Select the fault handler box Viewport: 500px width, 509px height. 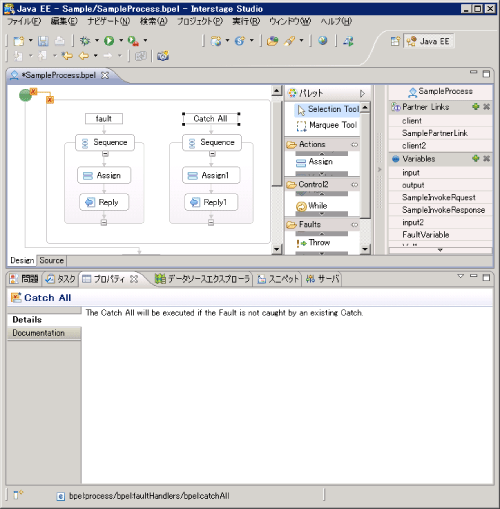tap(104, 119)
